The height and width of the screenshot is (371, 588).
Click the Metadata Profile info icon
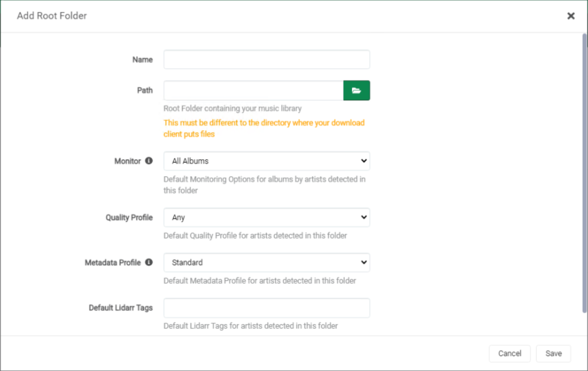(x=149, y=262)
